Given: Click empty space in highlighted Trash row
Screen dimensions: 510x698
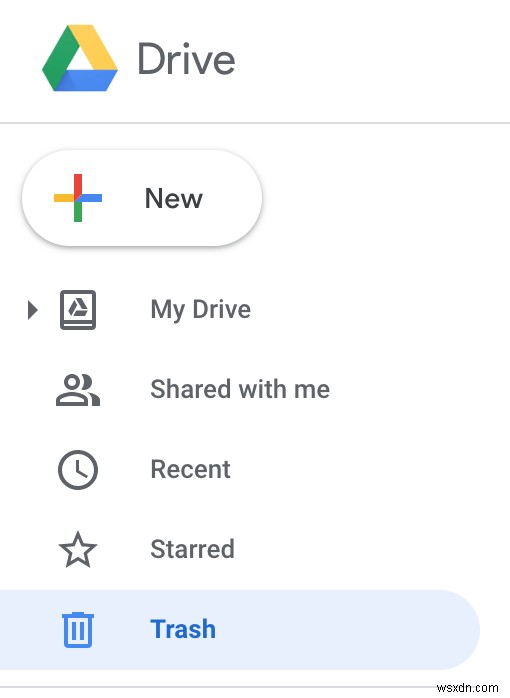Looking at the screenshot, I should click(x=347, y=630).
